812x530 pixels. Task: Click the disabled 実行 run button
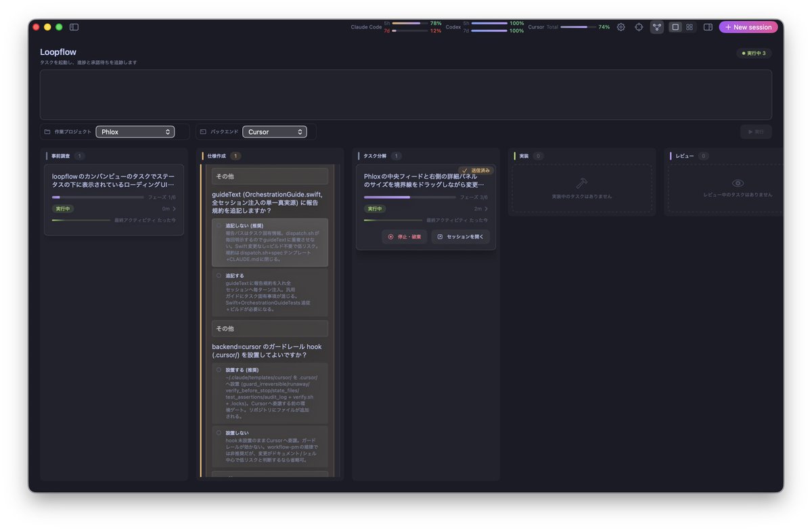pos(756,132)
